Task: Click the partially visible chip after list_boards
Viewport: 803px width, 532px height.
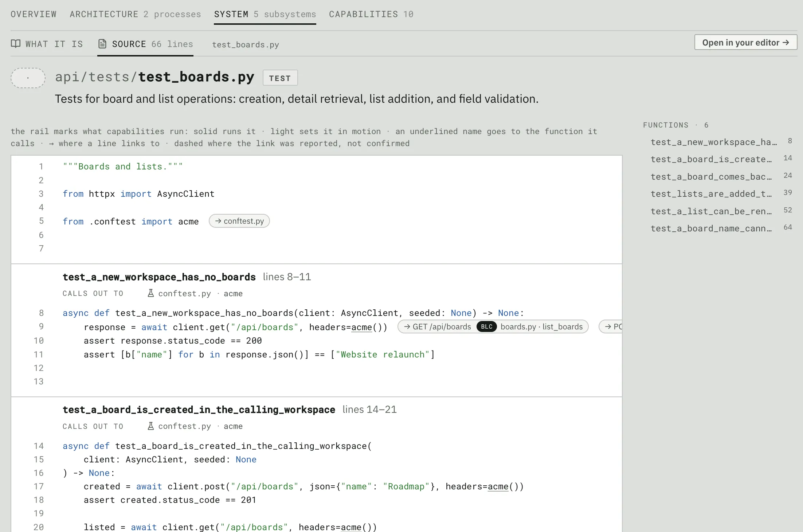Action: pyautogui.click(x=611, y=327)
